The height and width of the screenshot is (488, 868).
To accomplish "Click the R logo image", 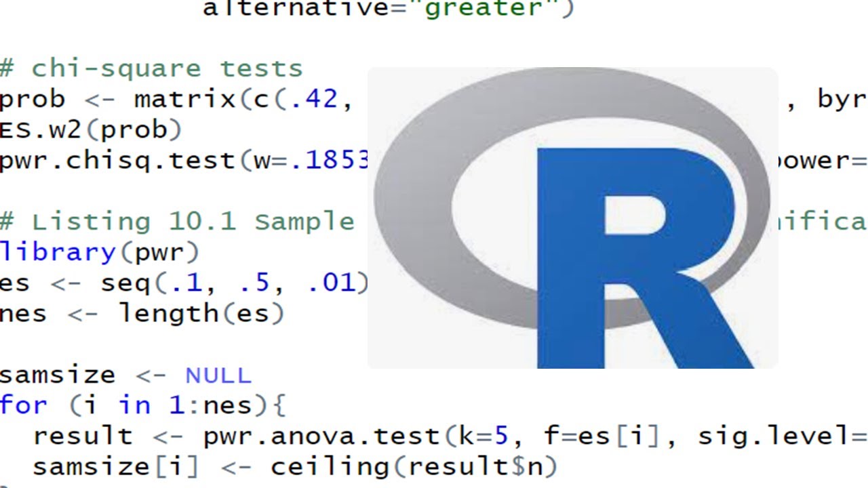I will pyautogui.click(x=573, y=218).
